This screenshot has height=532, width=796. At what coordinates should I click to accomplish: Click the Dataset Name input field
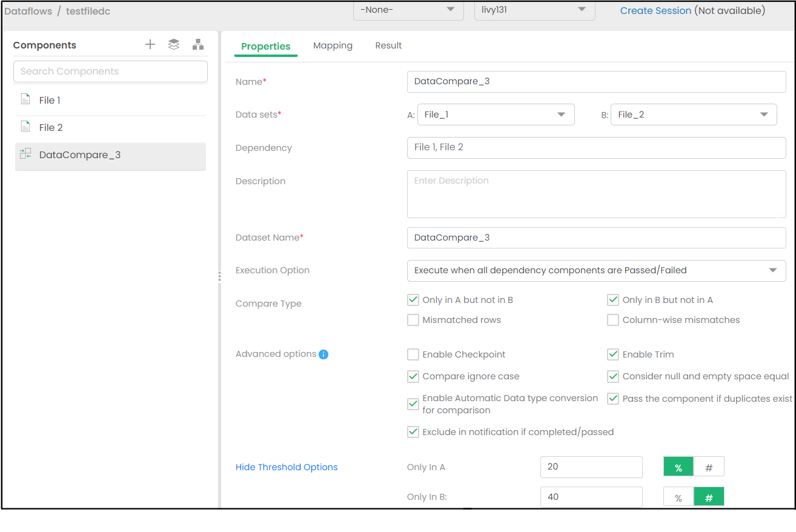click(597, 238)
